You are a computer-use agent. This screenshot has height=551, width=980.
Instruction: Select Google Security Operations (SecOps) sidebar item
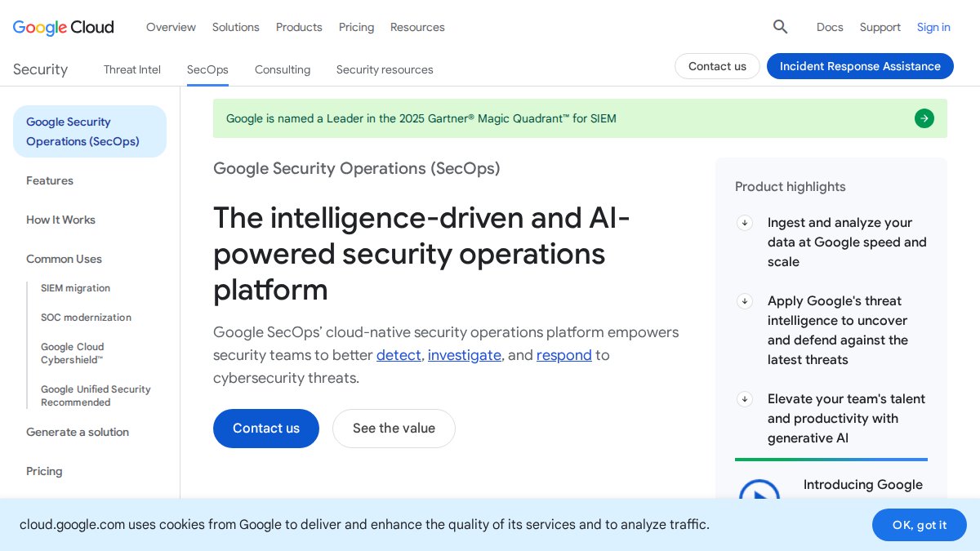pos(90,131)
